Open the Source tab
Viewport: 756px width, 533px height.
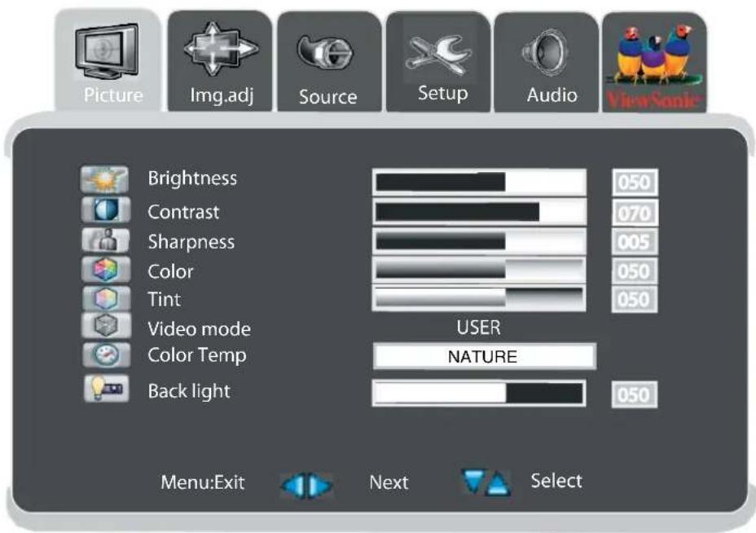tap(329, 62)
